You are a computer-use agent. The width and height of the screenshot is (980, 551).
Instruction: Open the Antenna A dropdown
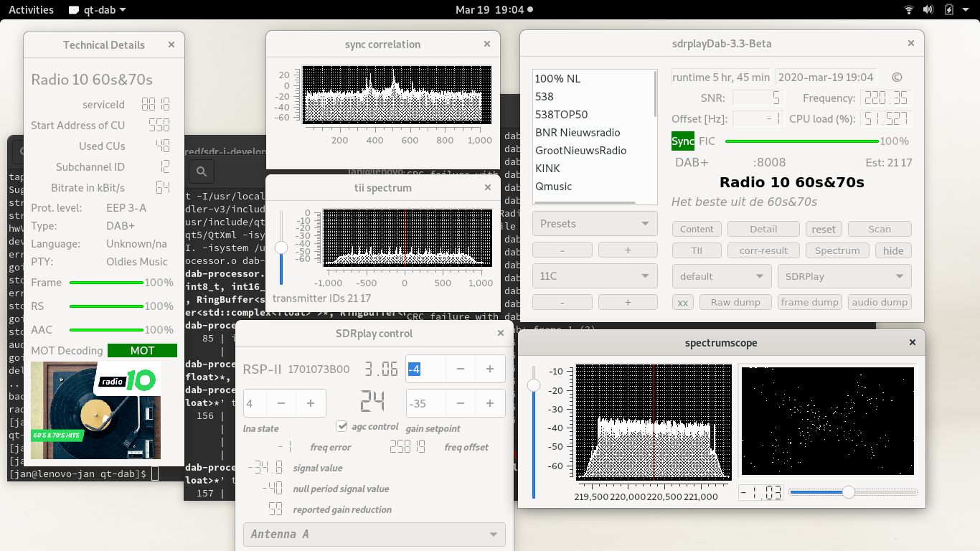[374, 534]
